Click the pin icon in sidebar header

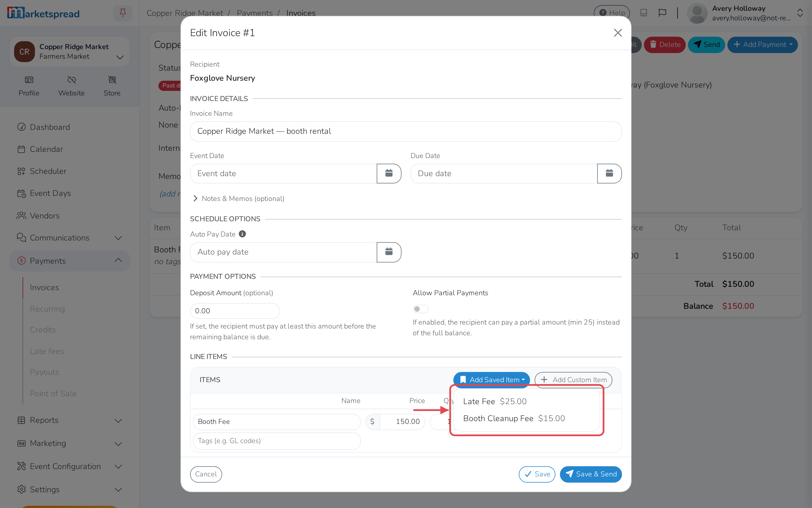click(x=123, y=13)
